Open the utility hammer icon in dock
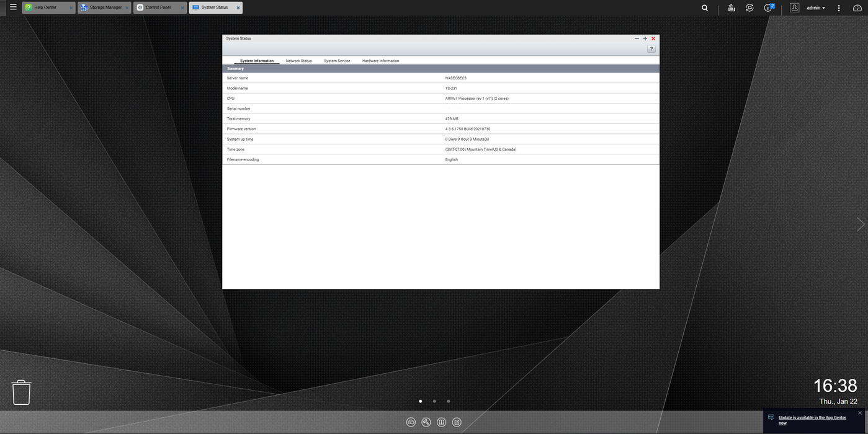 [x=426, y=422]
